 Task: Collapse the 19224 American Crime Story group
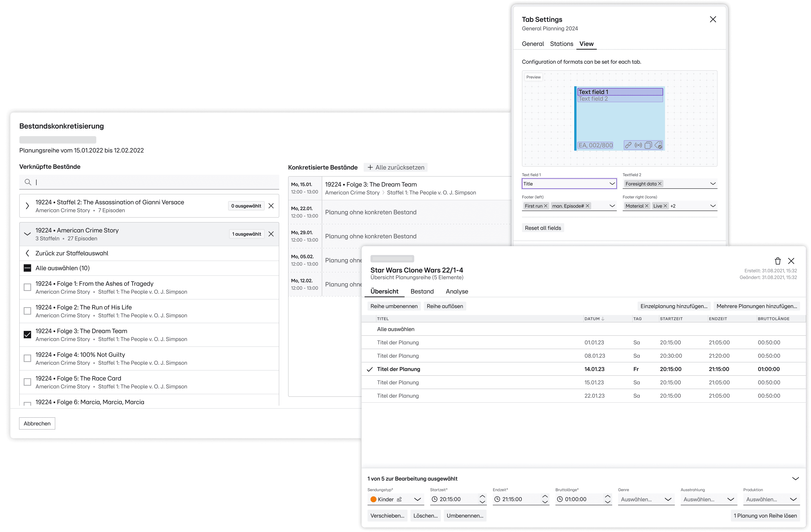[x=27, y=234]
